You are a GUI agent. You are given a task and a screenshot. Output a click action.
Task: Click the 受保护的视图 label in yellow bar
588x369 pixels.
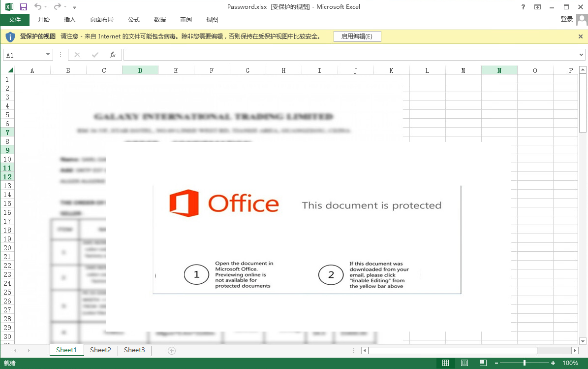pos(37,36)
